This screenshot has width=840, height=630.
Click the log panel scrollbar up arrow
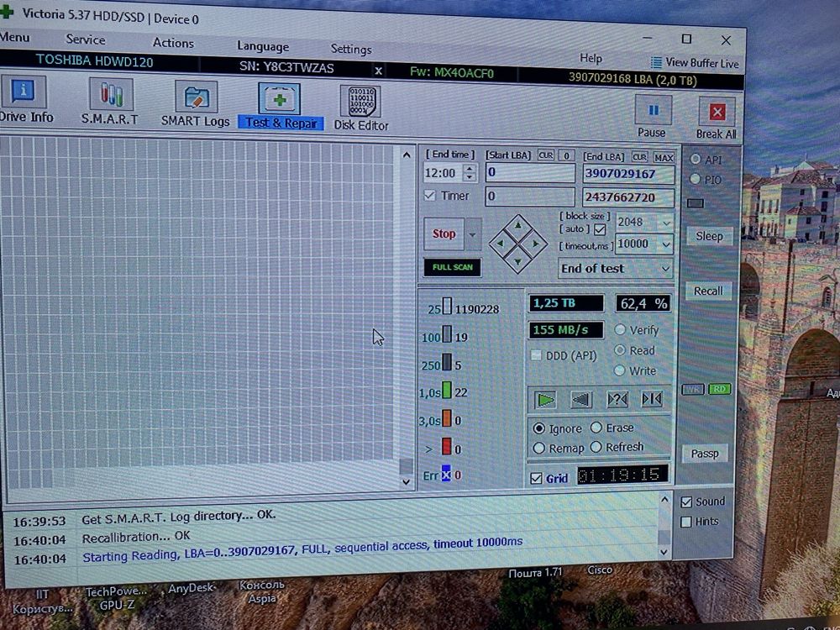[x=664, y=501]
